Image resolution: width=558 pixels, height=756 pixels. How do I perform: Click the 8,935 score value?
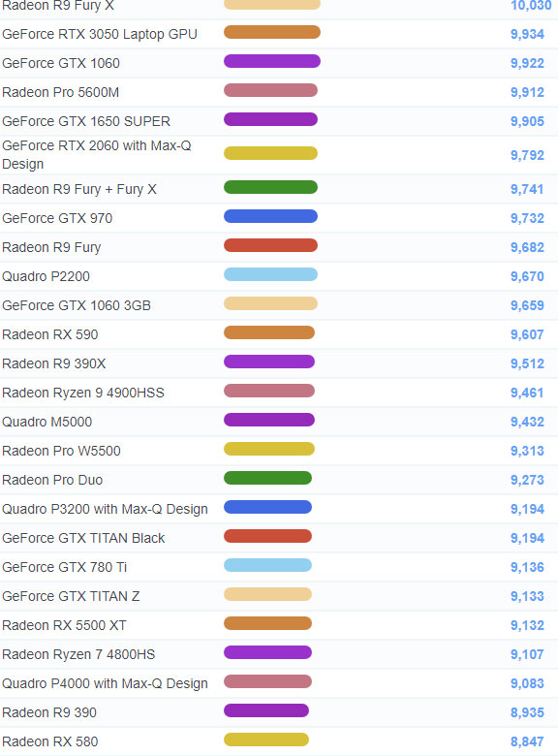(527, 712)
